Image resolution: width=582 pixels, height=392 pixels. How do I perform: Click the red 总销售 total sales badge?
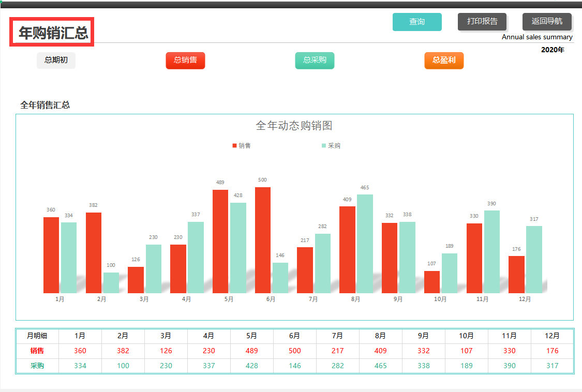(185, 61)
